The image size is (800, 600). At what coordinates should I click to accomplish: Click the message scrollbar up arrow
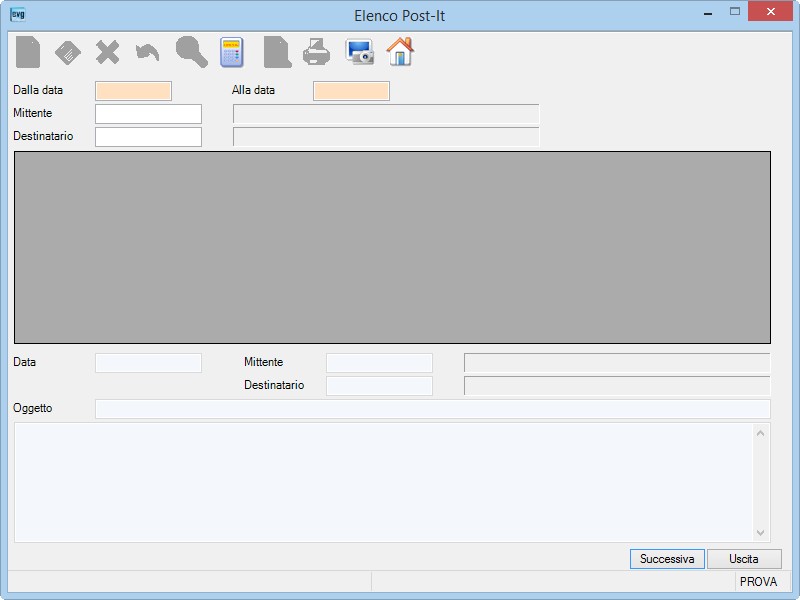point(760,433)
